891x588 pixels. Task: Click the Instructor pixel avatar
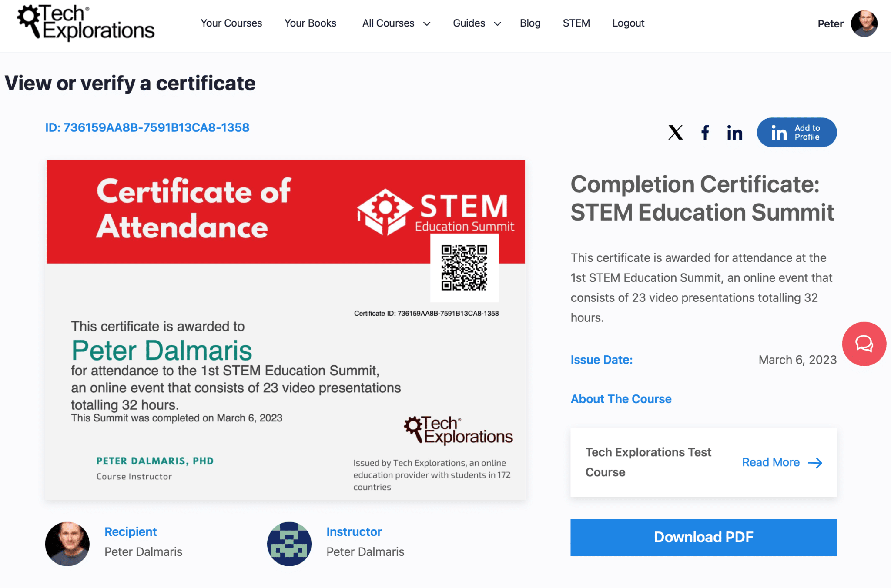[289, 544]
